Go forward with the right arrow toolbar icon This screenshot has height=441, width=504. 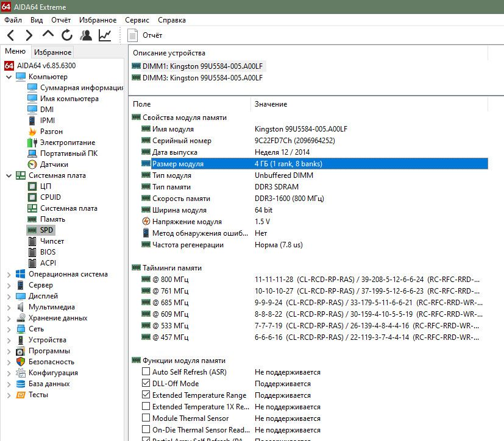pos(29,35)
